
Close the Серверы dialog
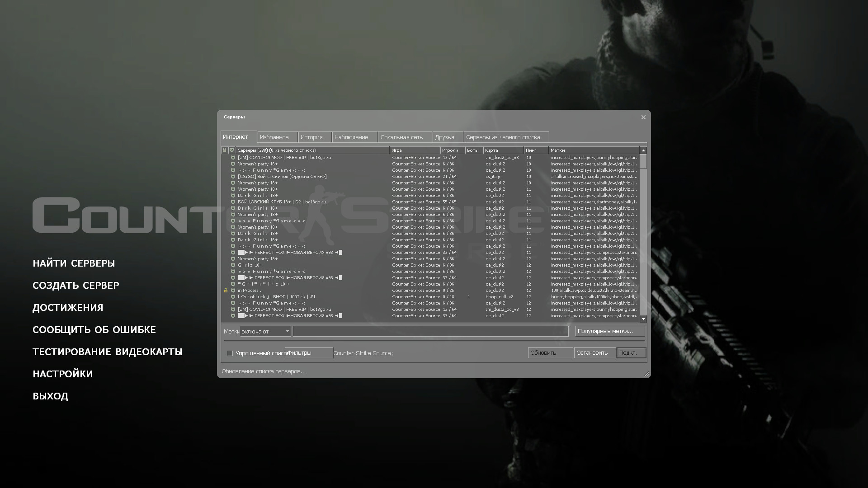click(x=643, y=117)
